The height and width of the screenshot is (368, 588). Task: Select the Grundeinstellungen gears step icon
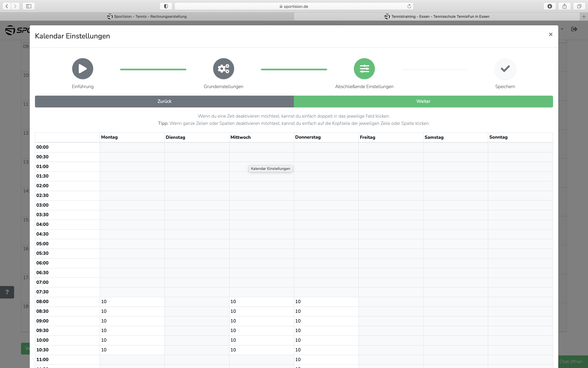pos(223,69)
